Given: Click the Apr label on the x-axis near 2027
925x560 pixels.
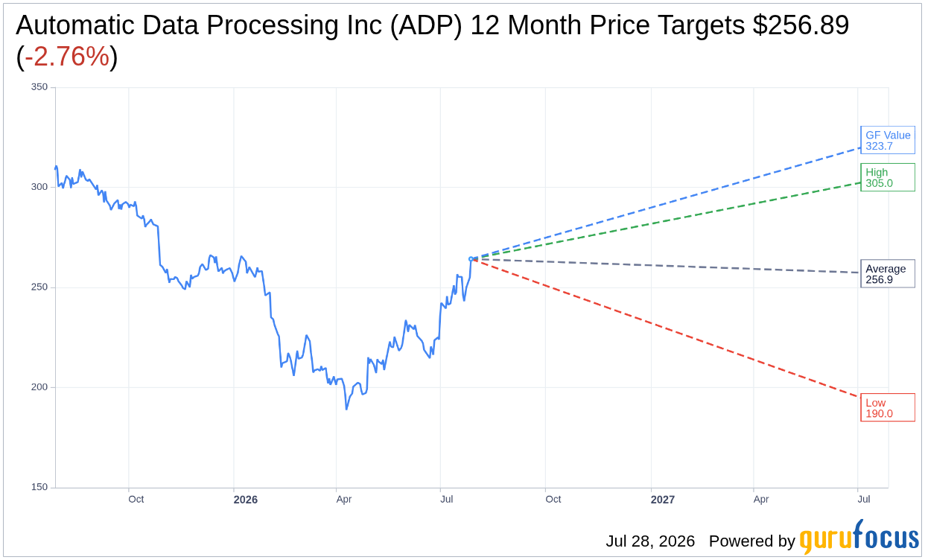Looking at the screenshot, I should (x=760, y=500).
